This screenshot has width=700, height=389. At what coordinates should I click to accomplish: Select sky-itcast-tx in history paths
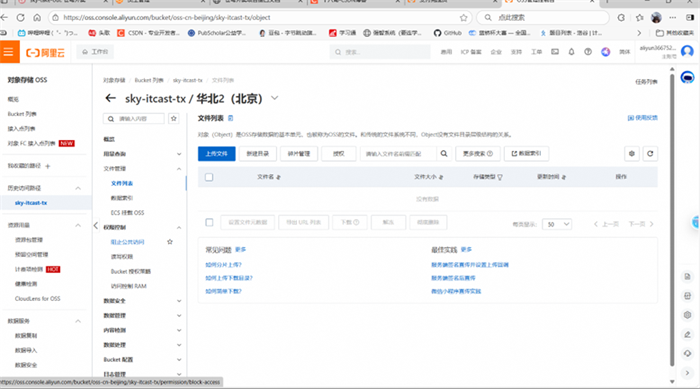[x=31, y=203]
